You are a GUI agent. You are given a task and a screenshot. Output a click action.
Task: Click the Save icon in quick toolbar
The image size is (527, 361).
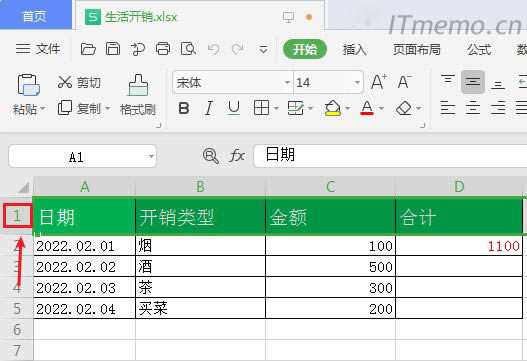pos(113,49)
